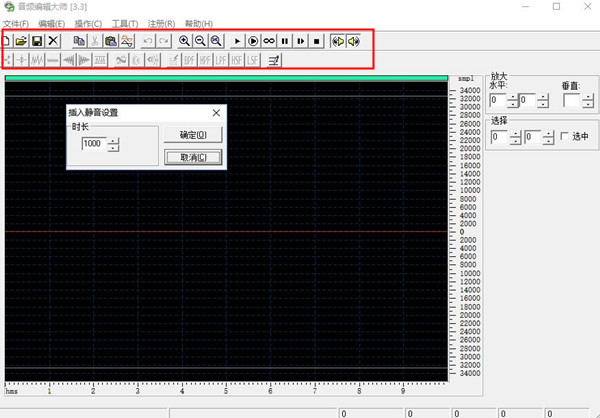Click up arrow of first 水平 zoom stepper
Screen dimensions: 600x418
(513, 97)
